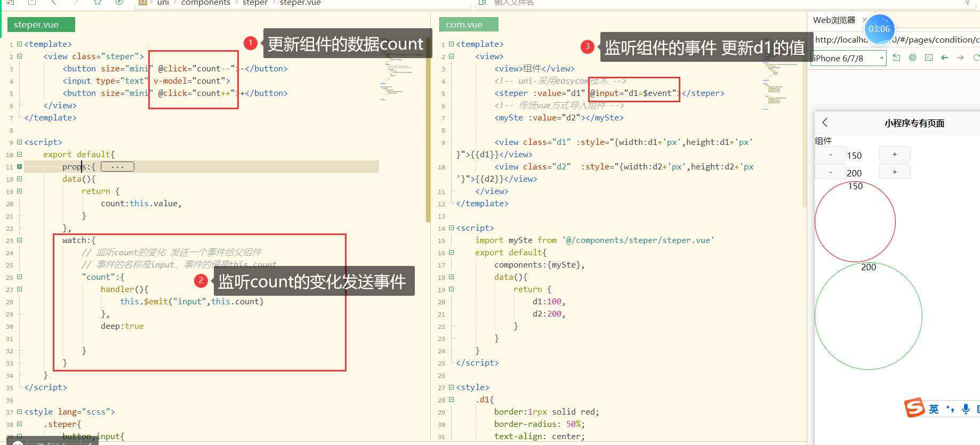Collapse the style block in com.vue
This screenshot has width=980, height=445.
(x=452, y=387)
